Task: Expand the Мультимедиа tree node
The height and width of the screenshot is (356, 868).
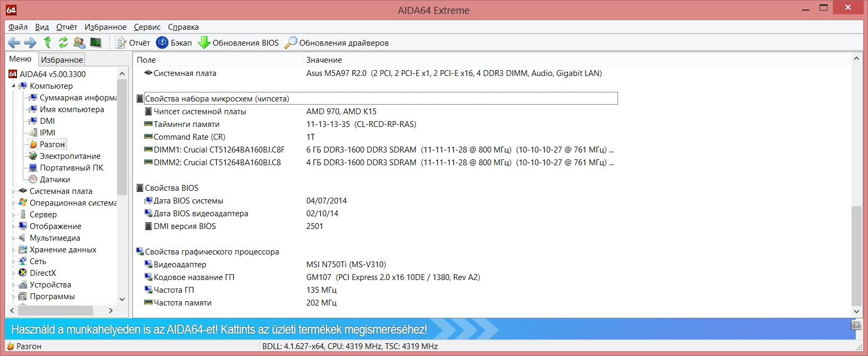Action: click(13, 238)
